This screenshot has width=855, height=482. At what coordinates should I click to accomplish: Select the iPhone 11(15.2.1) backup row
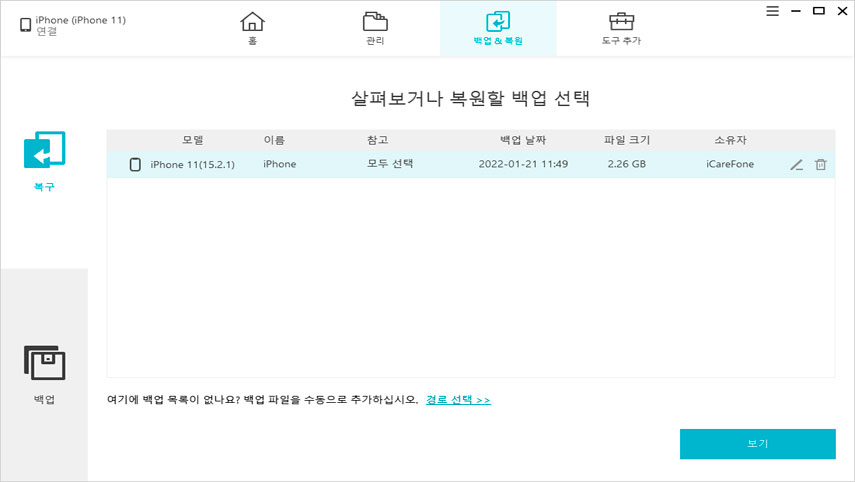point(470,164)
